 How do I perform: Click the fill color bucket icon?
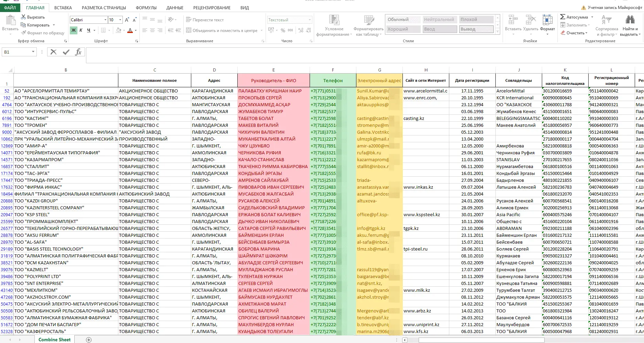(118, 30)
